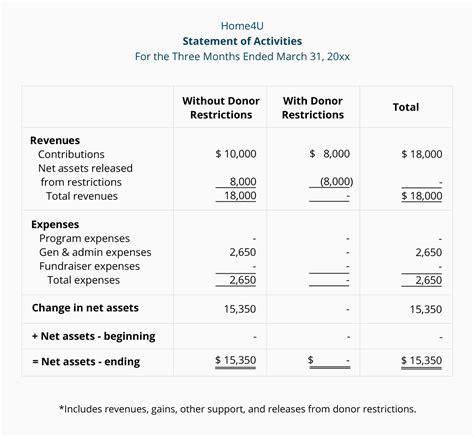This screenshot has height=437, width=474.
Task: Click the Fundraiser expenses row label
Action: click(x=89, y=266)
